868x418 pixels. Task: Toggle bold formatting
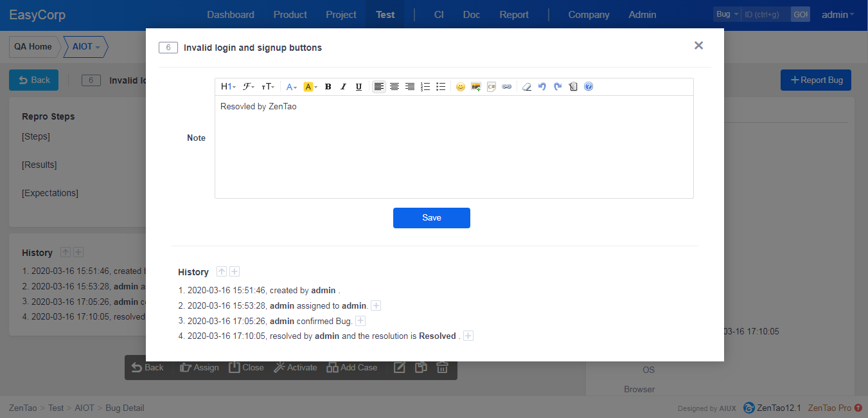coord(328,87)
